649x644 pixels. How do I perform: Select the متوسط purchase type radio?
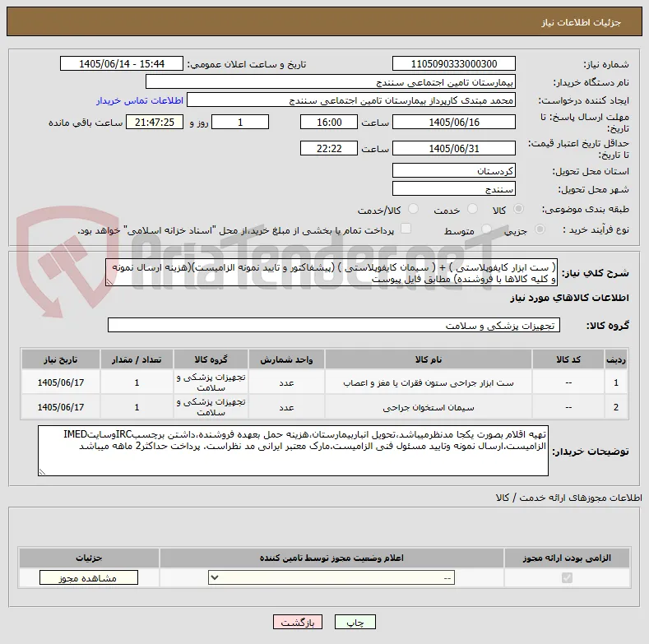pos(486,229)
